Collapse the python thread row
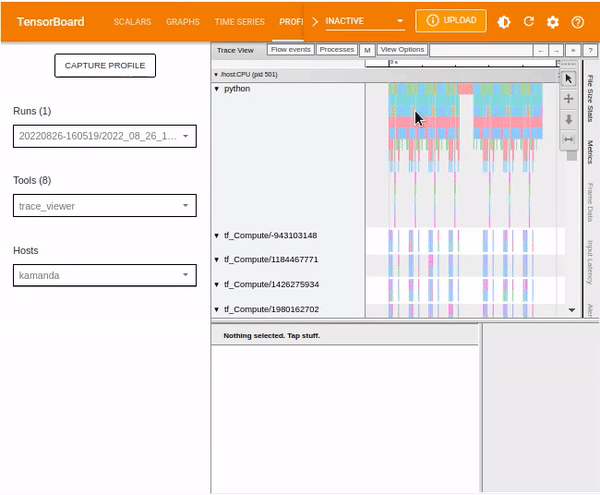Viewport: 600px width, 495px height. pos(217,89)
